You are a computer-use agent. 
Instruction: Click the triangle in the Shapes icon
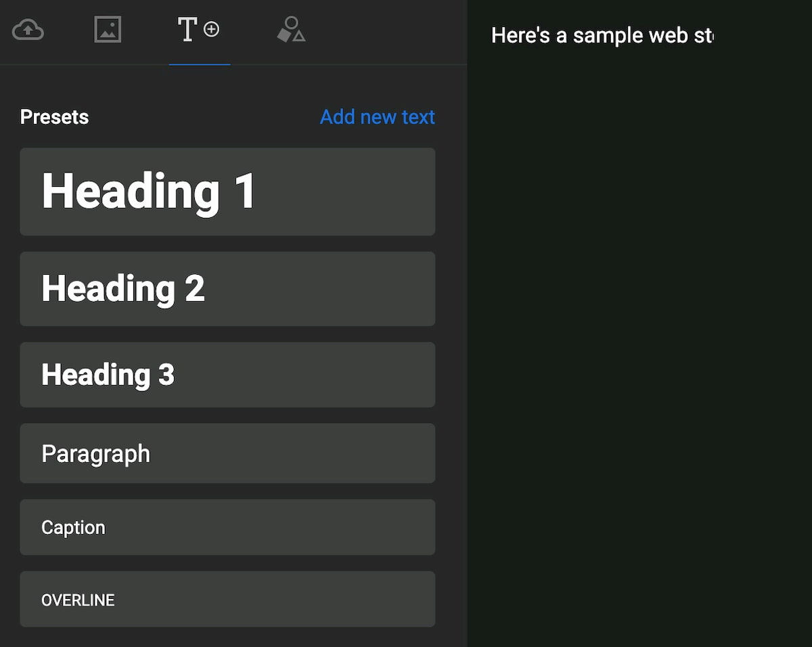(298, 36)
